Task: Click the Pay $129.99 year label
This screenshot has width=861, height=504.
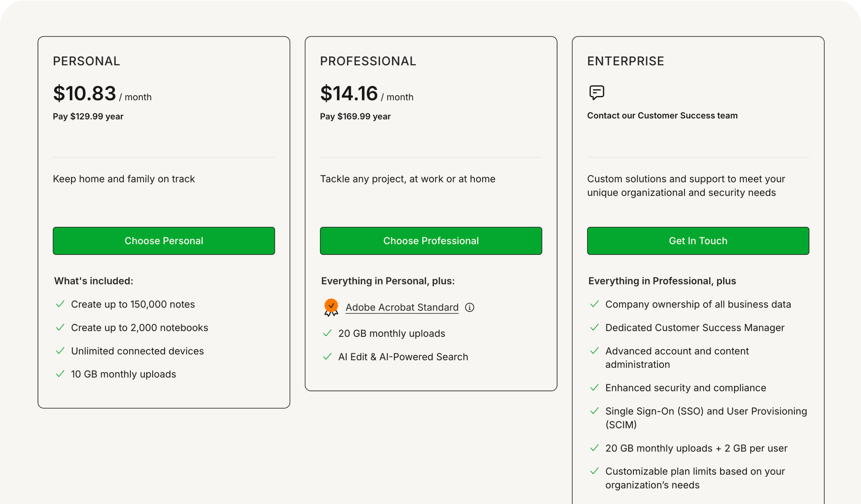Action: coord(88,116)
